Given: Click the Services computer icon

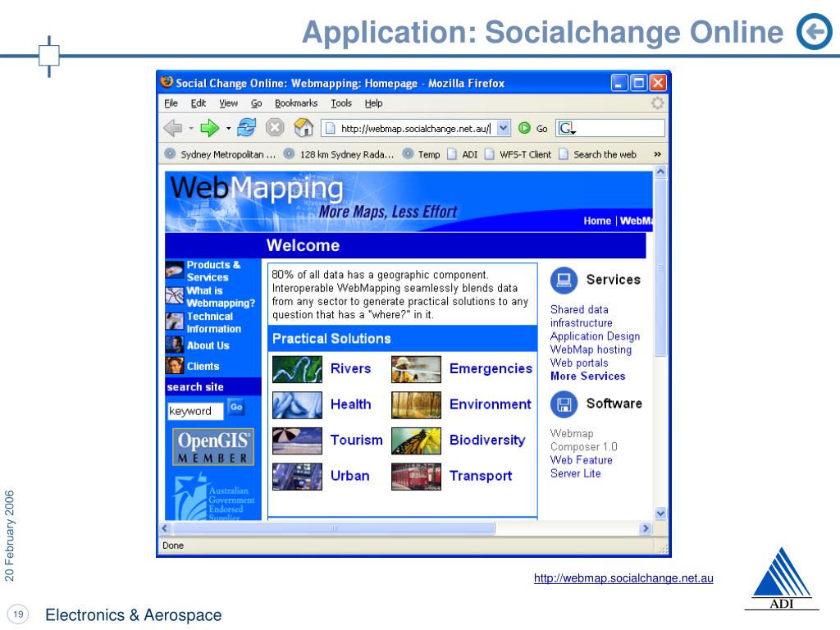Looking at the screenshot, I should [x=564, y=281].
